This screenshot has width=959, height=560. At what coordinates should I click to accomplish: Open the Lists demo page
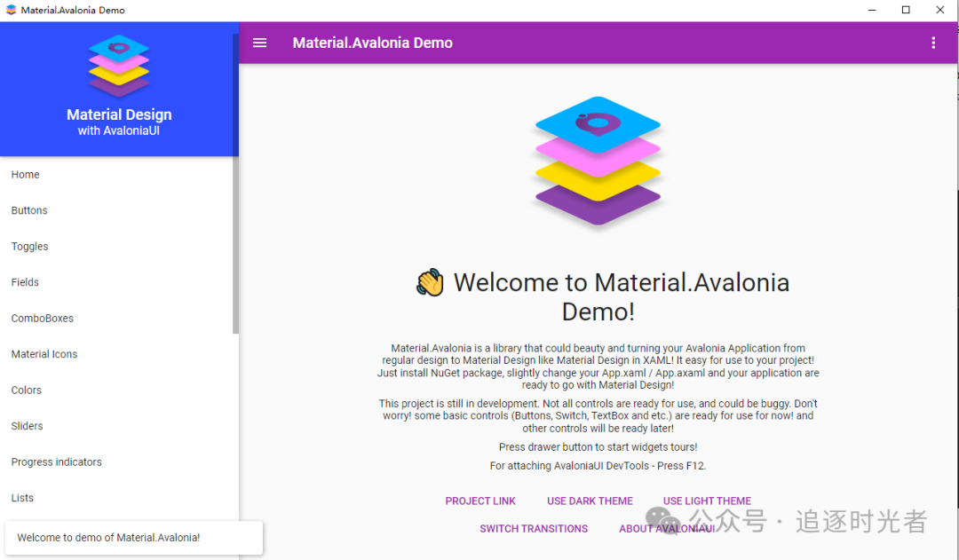click(22, 497)
